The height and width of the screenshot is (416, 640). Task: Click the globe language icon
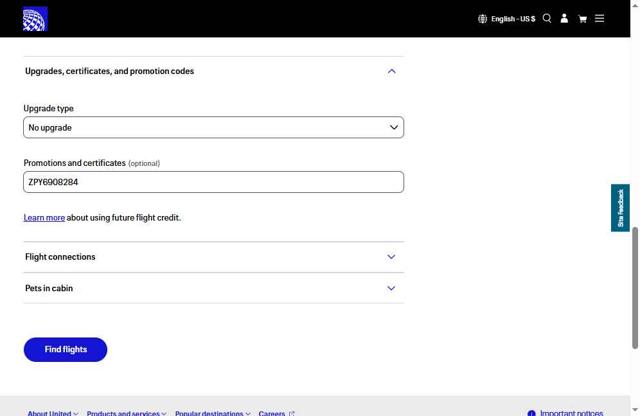[x=483, y=19]
